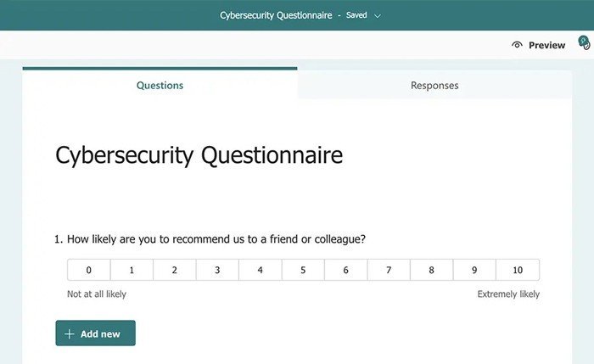The image size is (594, 364).
Task: Select the form title Cybersecurity Questionnaire heading
Action: (199, 155)
